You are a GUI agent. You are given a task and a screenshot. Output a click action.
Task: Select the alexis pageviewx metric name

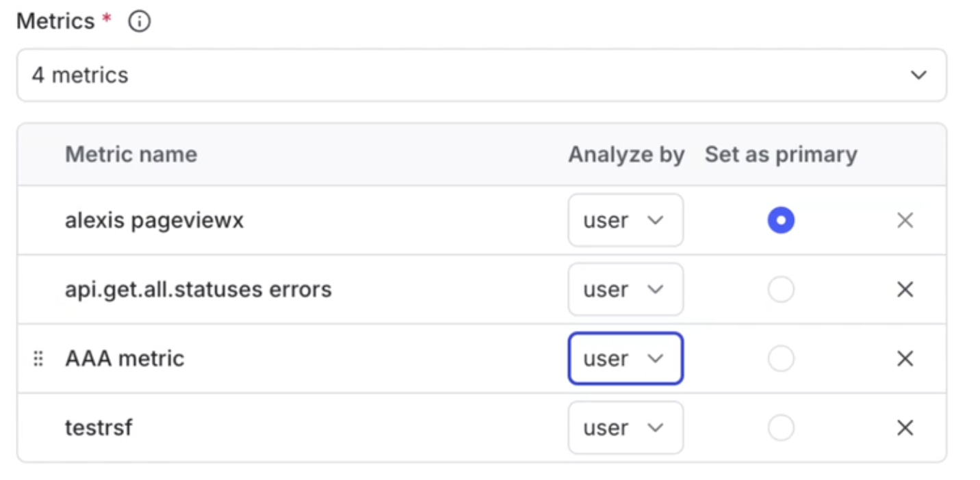point(154,221)
